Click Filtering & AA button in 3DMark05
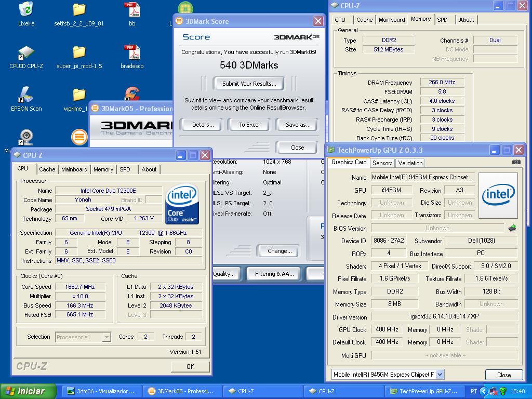The width and height of the screenshot is (532, 399). point(274,274)
